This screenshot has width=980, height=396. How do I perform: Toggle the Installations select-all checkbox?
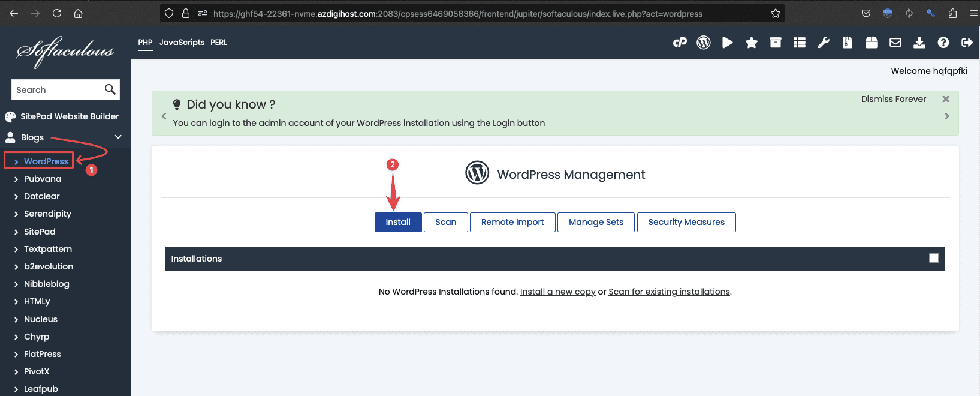point(934,258)
